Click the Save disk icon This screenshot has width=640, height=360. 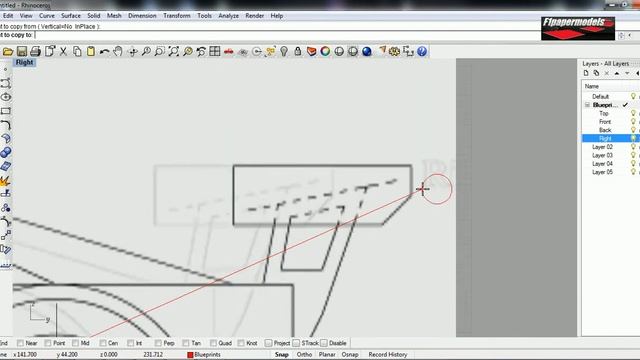[22, 51]
